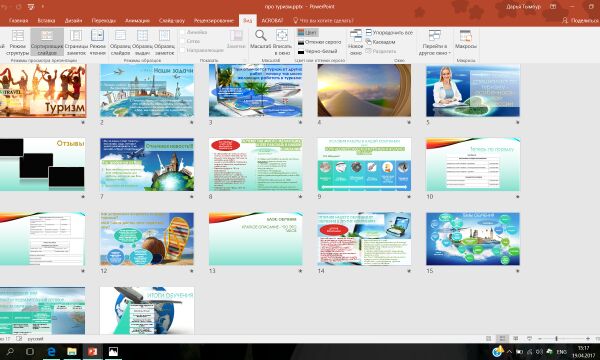Select slide 2 thumbnail Наши задачи

pos(147,90)
